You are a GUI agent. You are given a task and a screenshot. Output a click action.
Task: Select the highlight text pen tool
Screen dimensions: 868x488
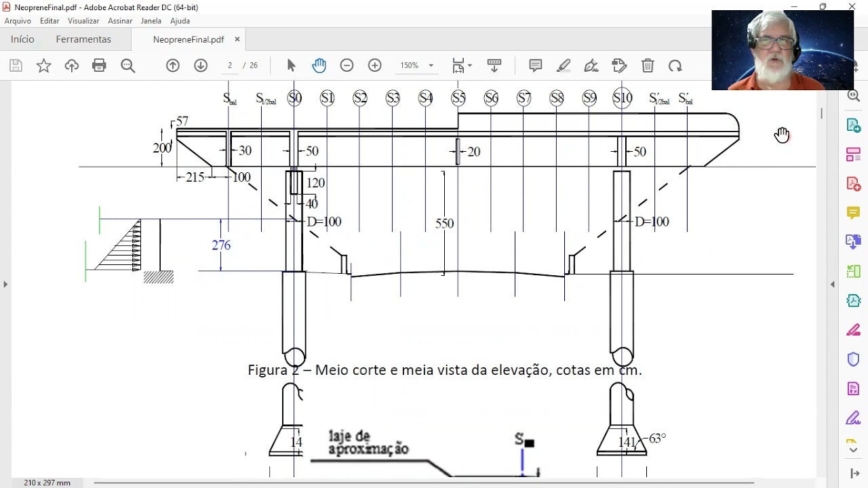564,66
